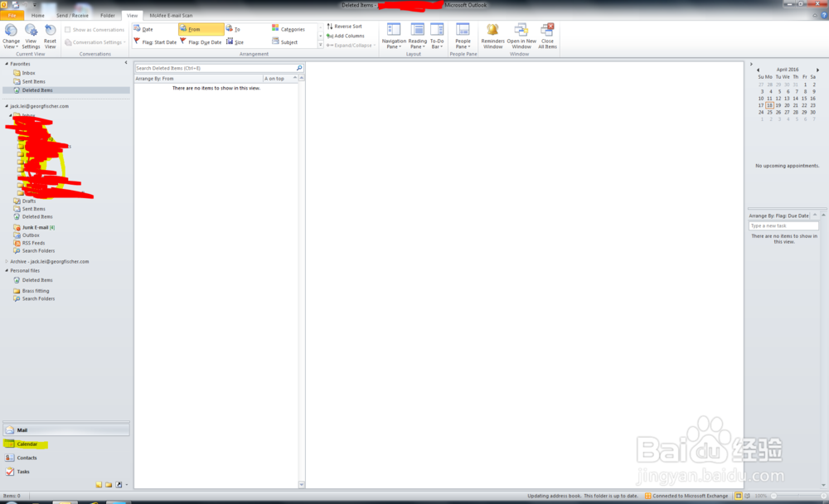The width and height of the screenshot is (829, 504).
Task: Switch to the Home tab
Action: [x=37, y=16]
